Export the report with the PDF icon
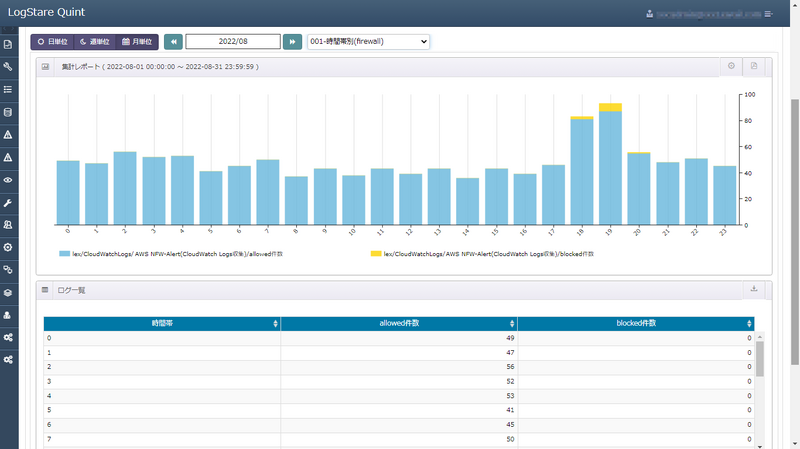 point(754,67)
